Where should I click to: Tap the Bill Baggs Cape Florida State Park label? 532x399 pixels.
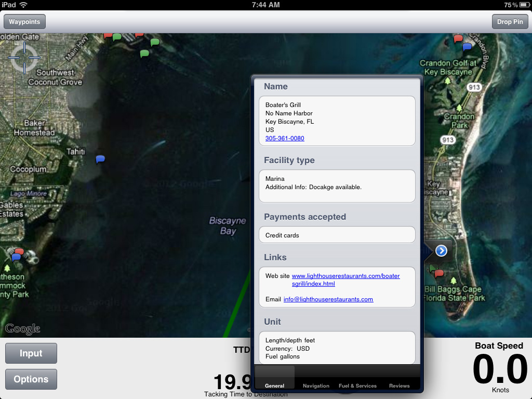point(454,294)
